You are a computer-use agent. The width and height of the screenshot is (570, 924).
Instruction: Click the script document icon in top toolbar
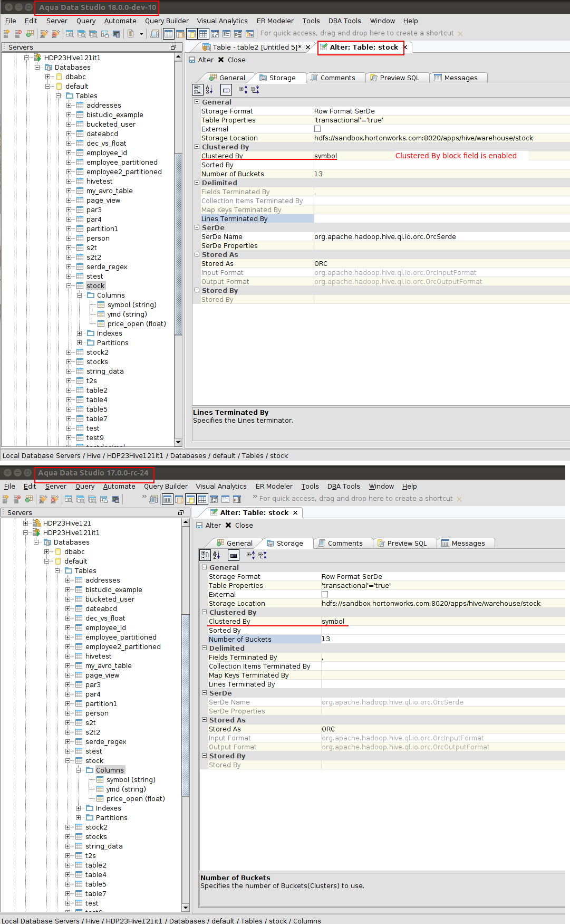[x=131, y=33]
